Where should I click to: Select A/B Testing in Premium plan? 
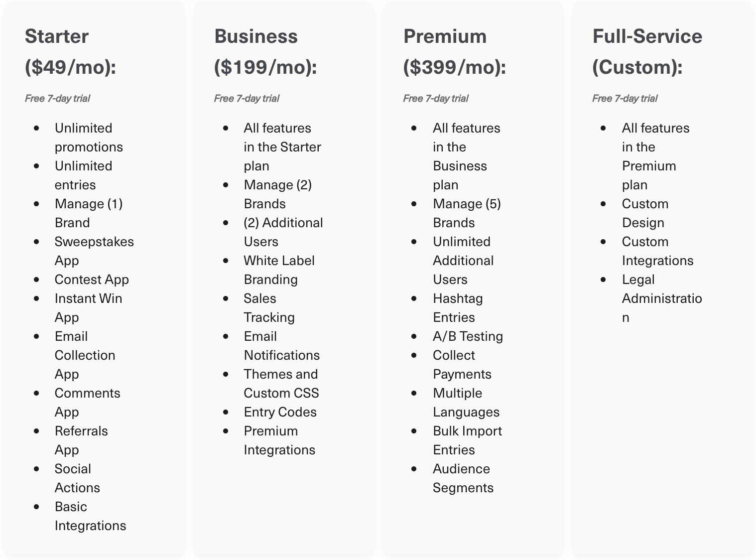pyautogui.click(x=468, y=336)
